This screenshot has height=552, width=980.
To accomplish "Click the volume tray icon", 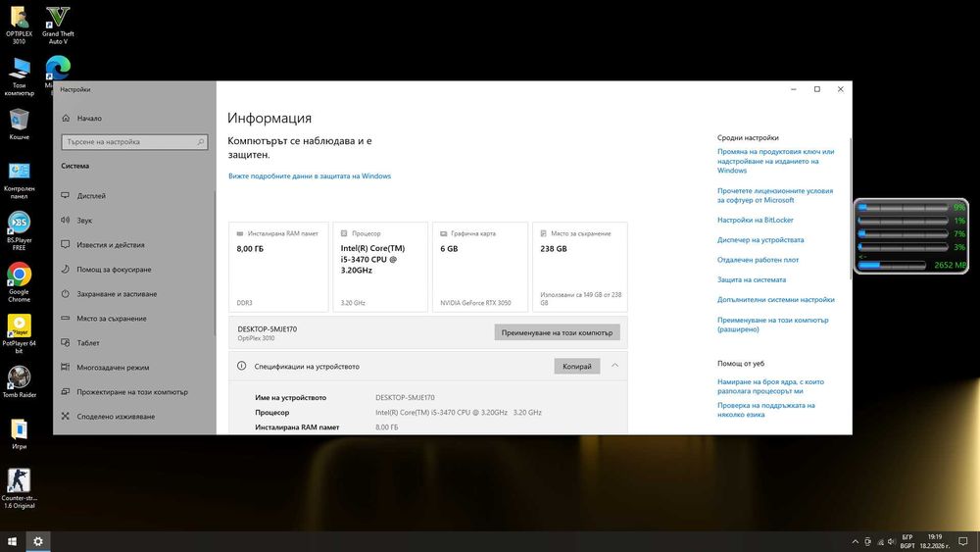I will [x=891, y=541].
